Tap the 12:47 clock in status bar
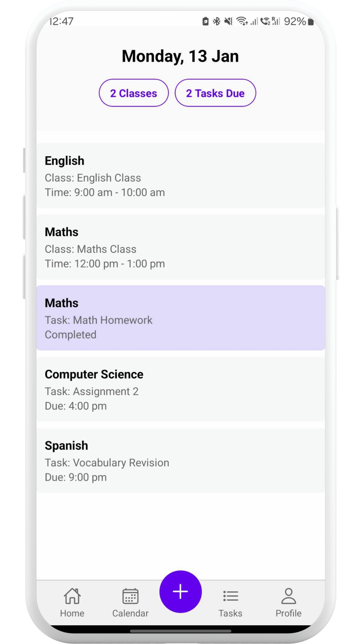This screenshot has height=644, width=362. point(62,21)
